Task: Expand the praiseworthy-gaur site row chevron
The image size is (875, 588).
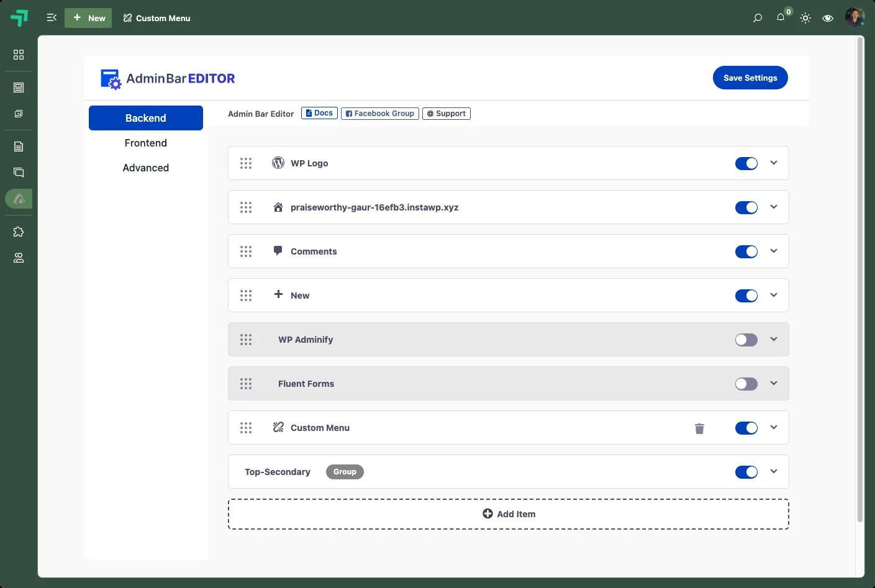Action: click(774, 207)
